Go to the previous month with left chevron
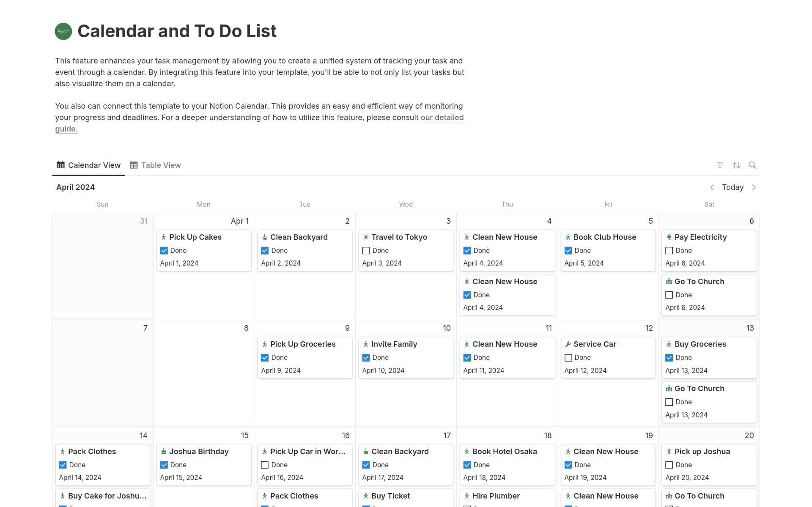 (712, 187)
